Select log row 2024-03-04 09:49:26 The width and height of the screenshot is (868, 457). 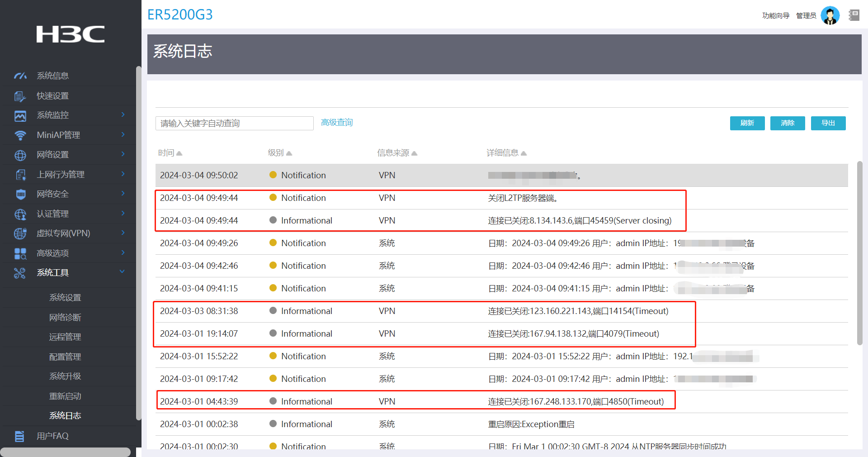502,243
